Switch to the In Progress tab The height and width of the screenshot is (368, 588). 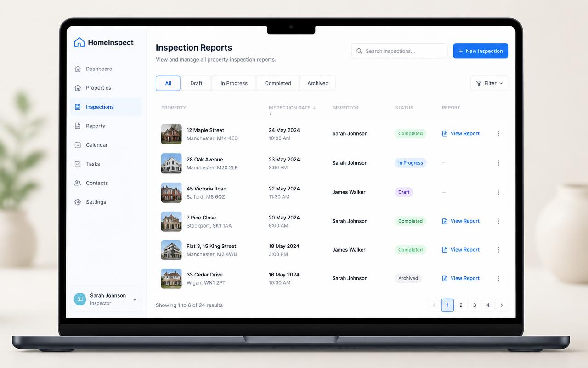[234, 83]
